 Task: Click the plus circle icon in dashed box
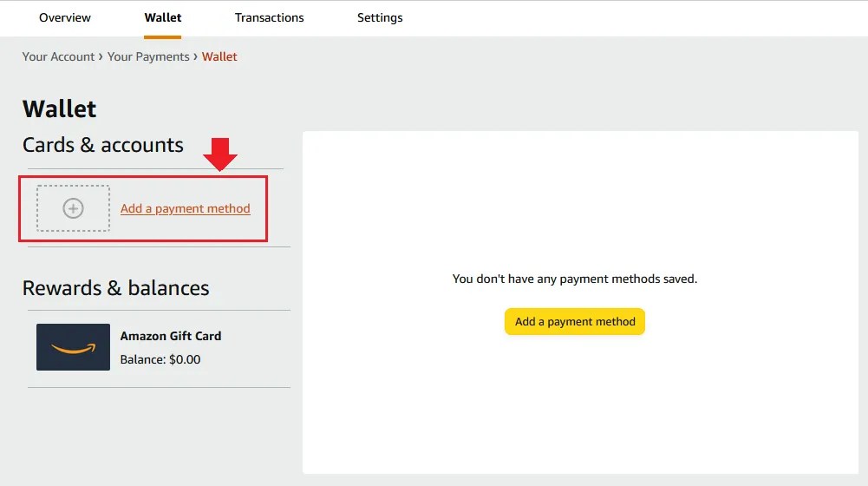click(73, 208)
